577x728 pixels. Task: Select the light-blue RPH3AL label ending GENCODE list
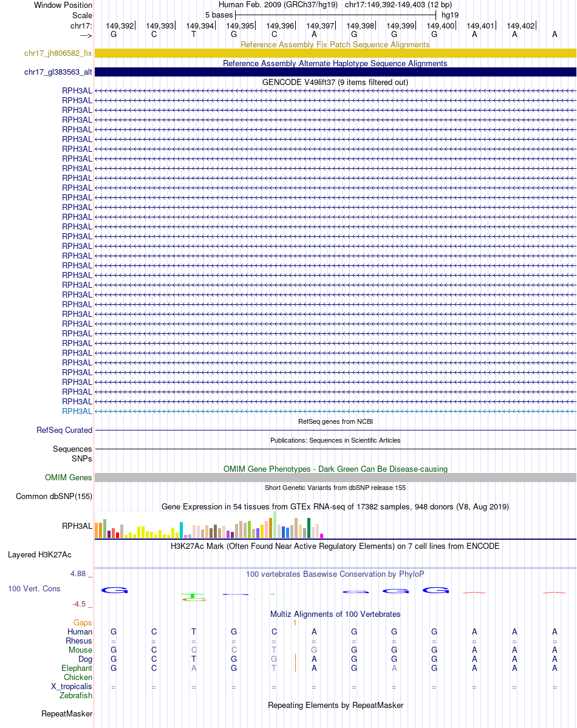click(x=77, y=411)
